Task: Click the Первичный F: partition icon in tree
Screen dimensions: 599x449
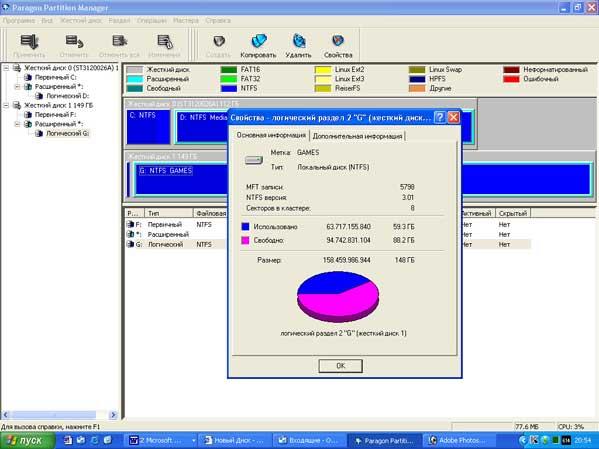Action: (x=28, y=115)
